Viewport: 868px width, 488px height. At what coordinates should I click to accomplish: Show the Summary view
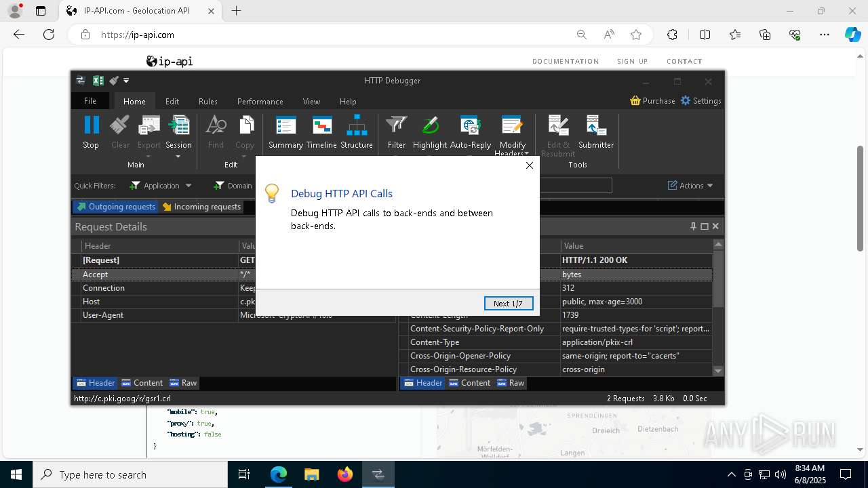point(285,132)
